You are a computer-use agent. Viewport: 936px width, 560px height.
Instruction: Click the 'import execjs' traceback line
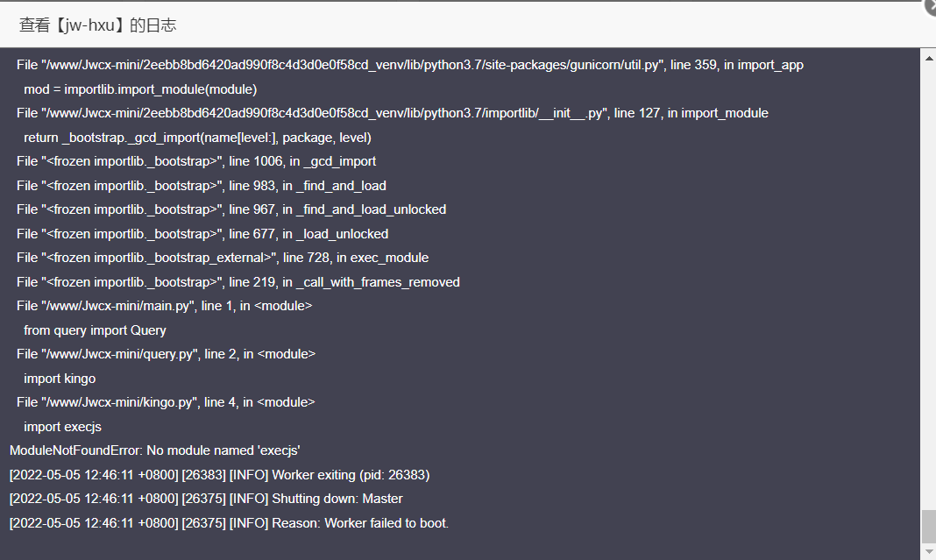(63, 427)
